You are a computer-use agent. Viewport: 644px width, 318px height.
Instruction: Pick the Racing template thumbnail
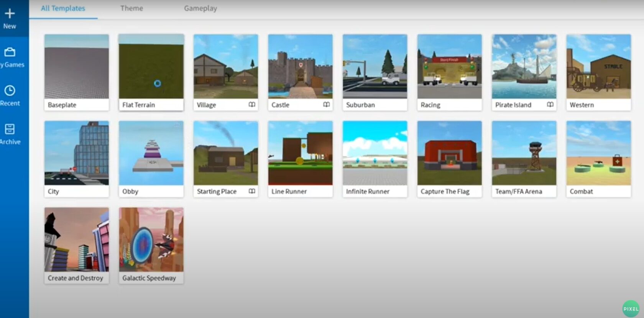click(x=449, y=67)
